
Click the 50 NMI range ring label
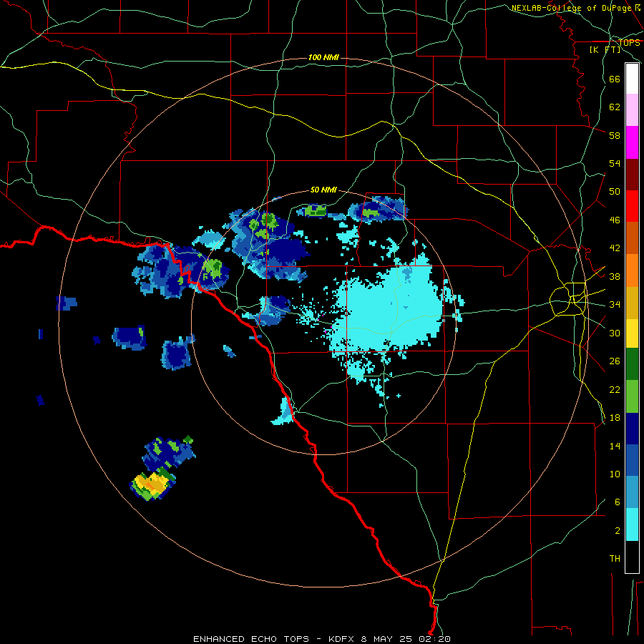(323, 190)
